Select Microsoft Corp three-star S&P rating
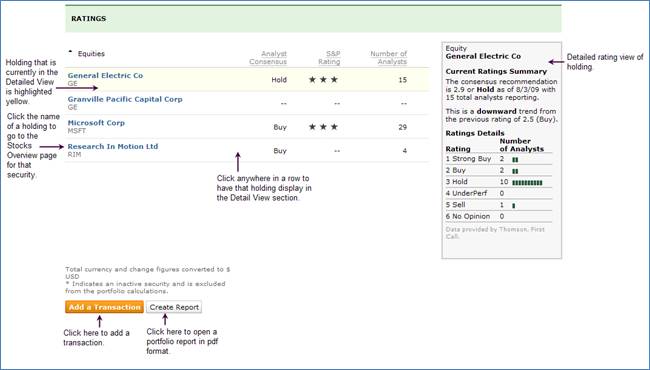The height and width of the screenshot is (370, 650). [323, 127]
